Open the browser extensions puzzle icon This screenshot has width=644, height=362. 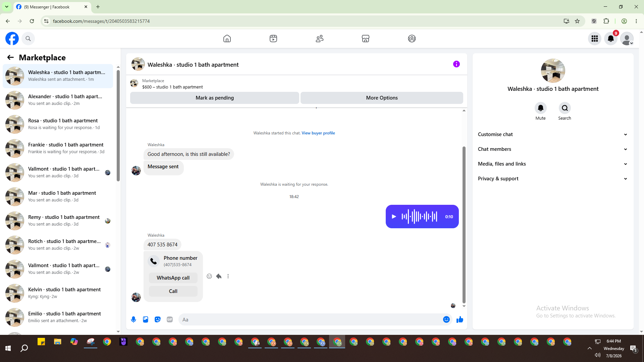click(606, 21)
